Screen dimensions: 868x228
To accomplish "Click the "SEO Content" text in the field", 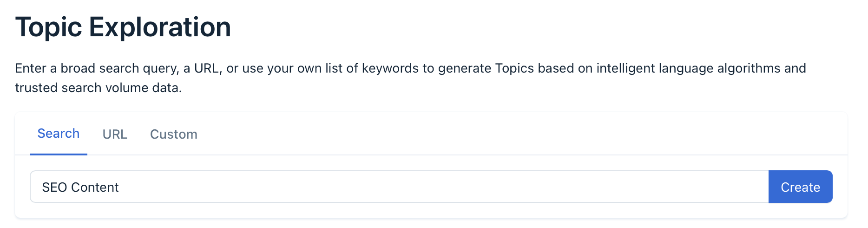I will tap(80, 187).
